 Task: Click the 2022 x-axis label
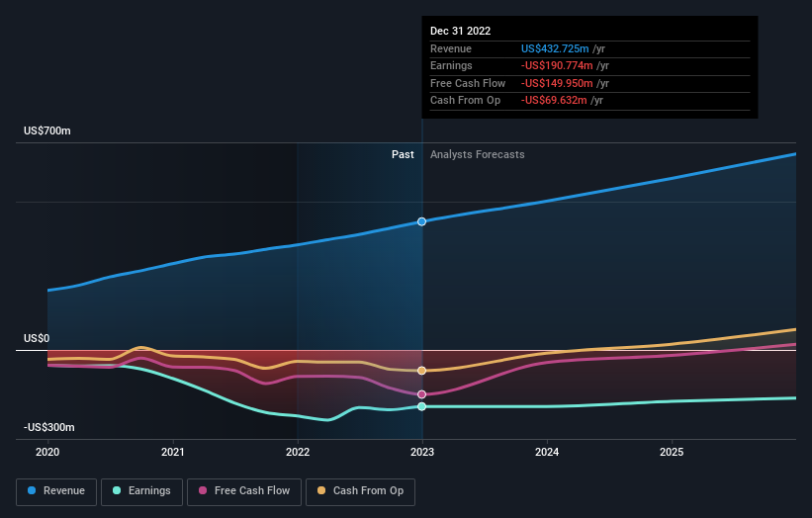pos(298,452)
